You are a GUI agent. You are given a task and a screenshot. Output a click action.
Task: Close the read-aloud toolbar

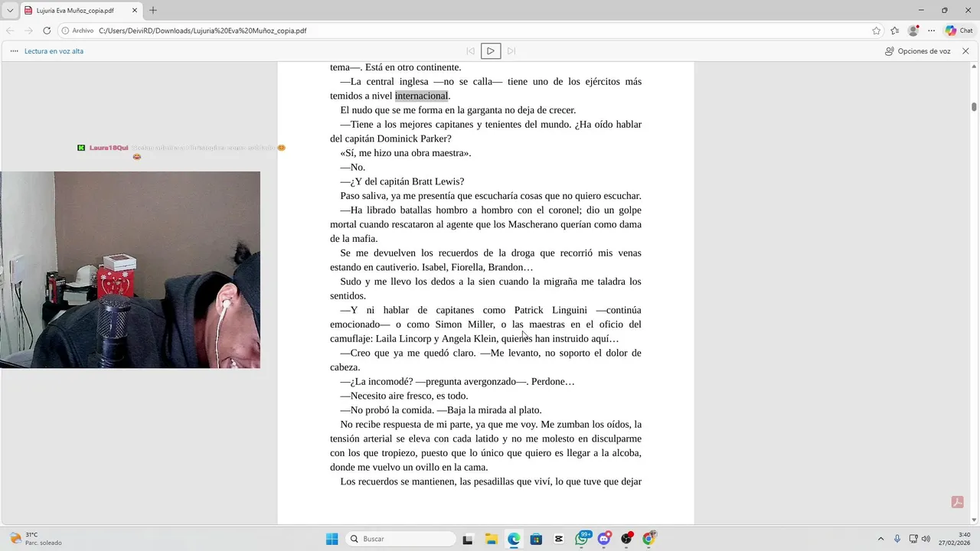pyautogui.click(x=965, y=51)
